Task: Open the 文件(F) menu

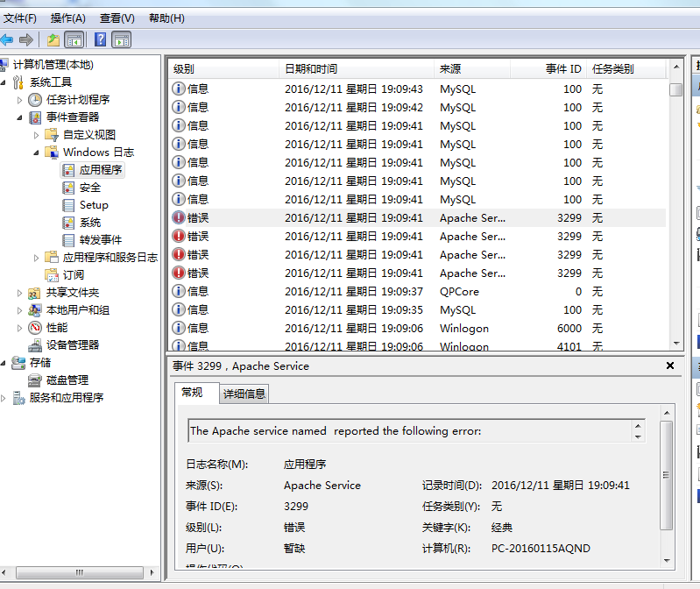Action: pyautogui.click(x=20, y=18)
